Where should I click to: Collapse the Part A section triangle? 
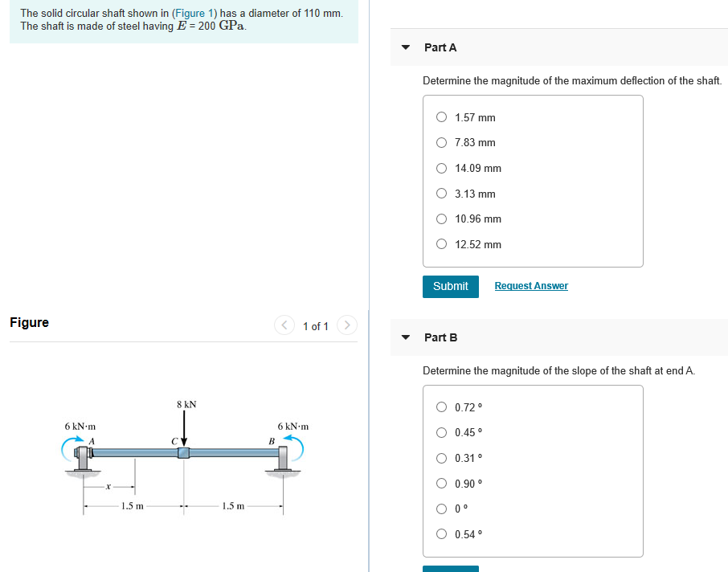point(406,47)
